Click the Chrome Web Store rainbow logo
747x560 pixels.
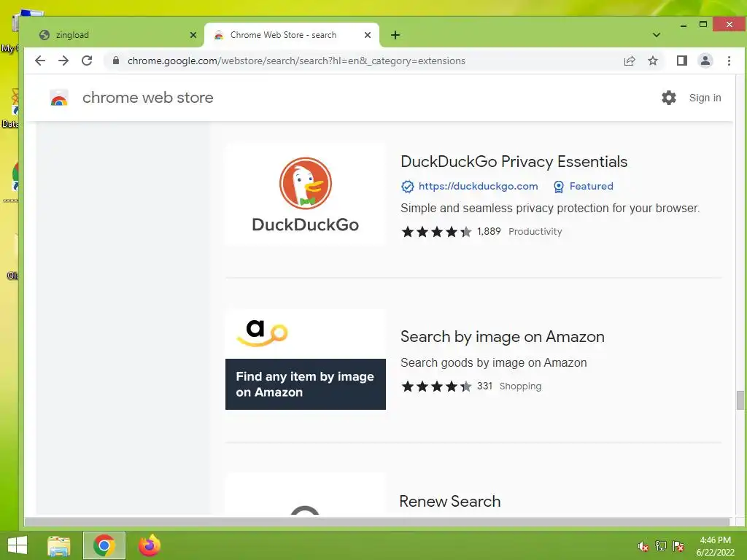click(x=59, y=98)
